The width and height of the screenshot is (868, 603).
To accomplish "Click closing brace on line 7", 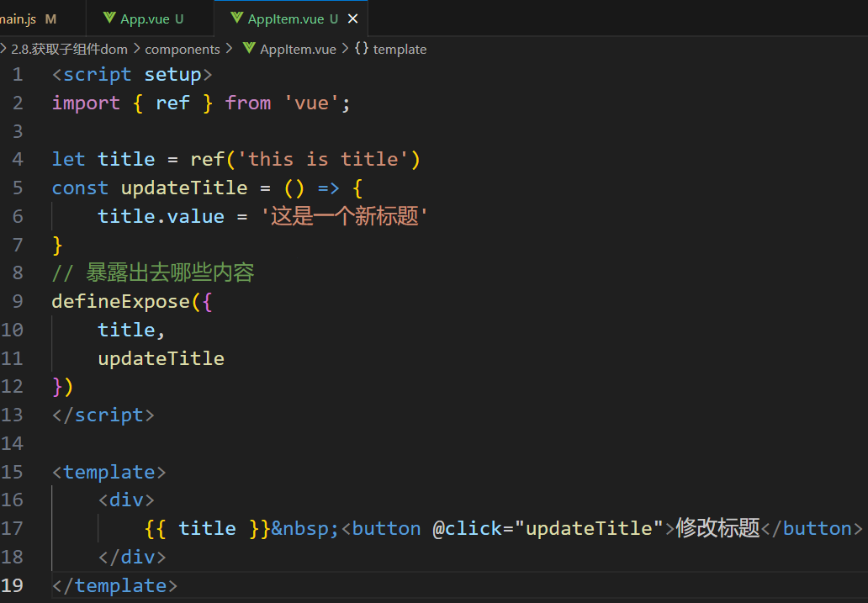I will coord(57,245).
